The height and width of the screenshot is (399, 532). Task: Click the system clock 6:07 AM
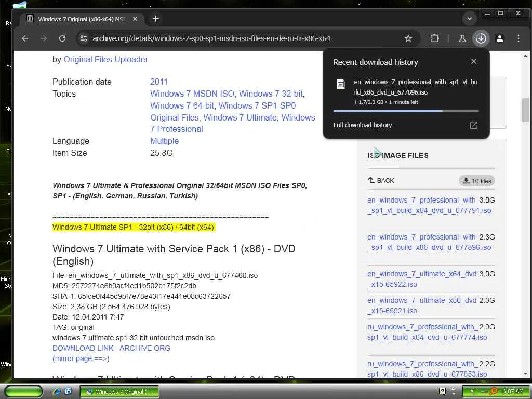(513, 392)
